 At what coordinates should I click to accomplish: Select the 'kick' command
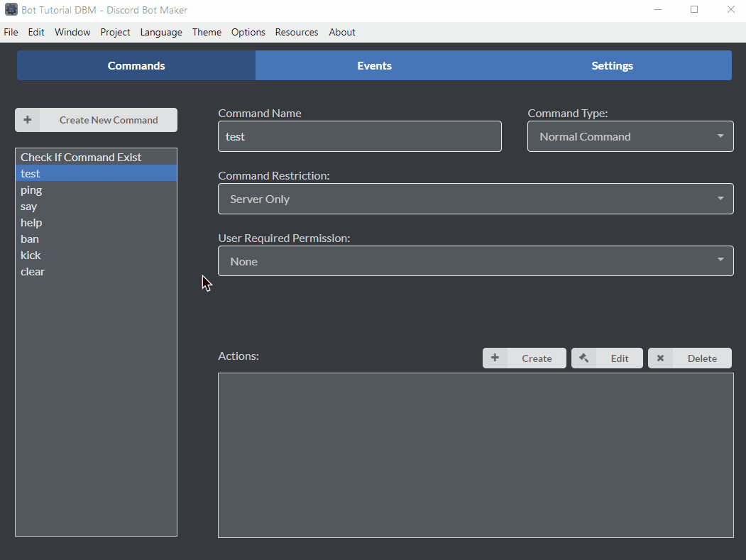pos(96,255)
